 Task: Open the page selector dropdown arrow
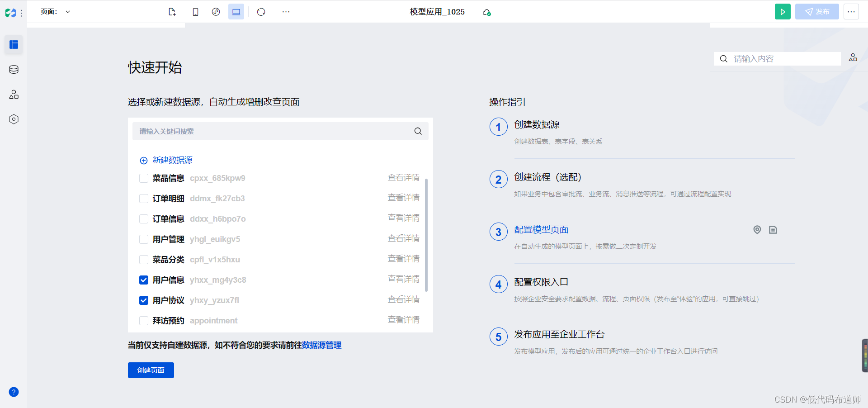[x=68, y=12]
